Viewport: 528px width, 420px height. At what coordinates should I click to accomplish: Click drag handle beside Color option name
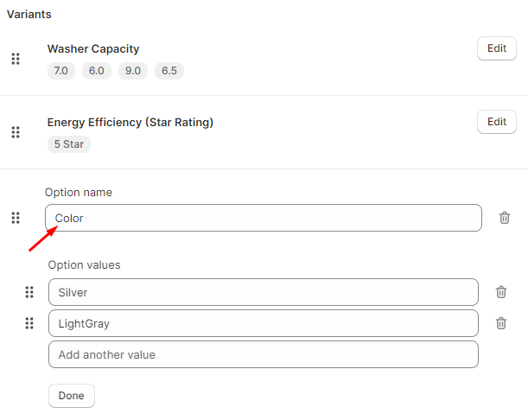16,218
